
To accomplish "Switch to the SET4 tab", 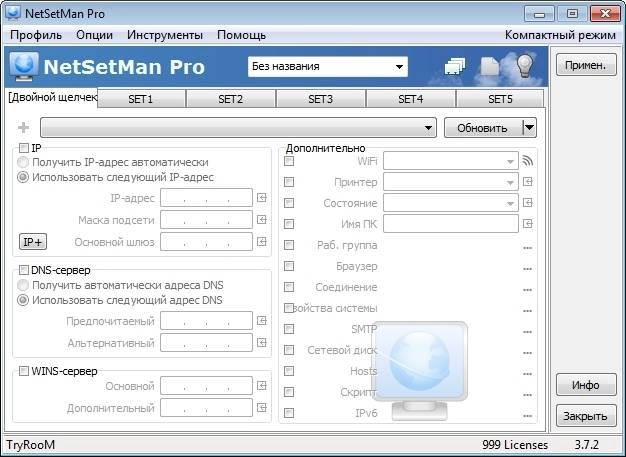I will pos(410,99).
